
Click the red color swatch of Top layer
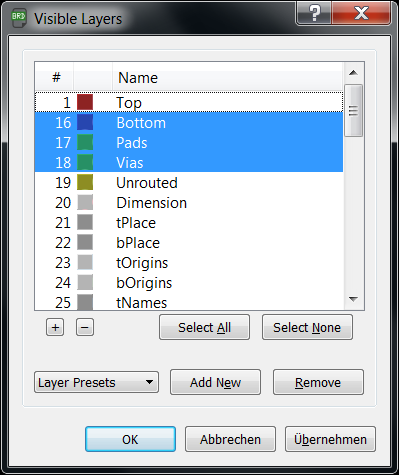click(85, 102)
